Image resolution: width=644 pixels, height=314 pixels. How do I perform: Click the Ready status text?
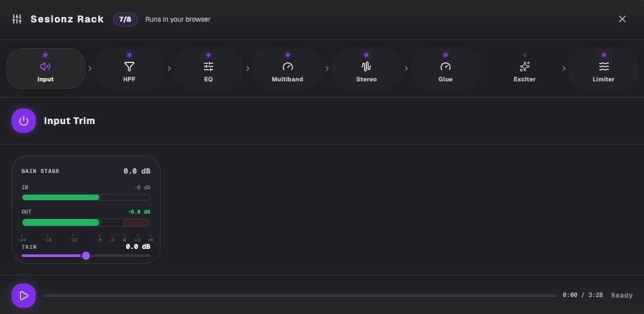622,296
